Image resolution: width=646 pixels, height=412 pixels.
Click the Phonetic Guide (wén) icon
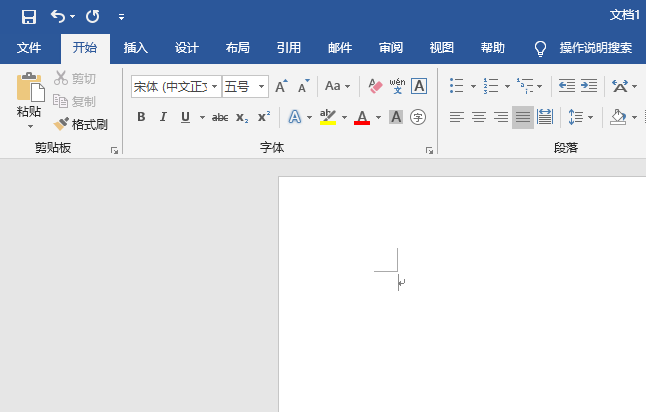(397, 86)
